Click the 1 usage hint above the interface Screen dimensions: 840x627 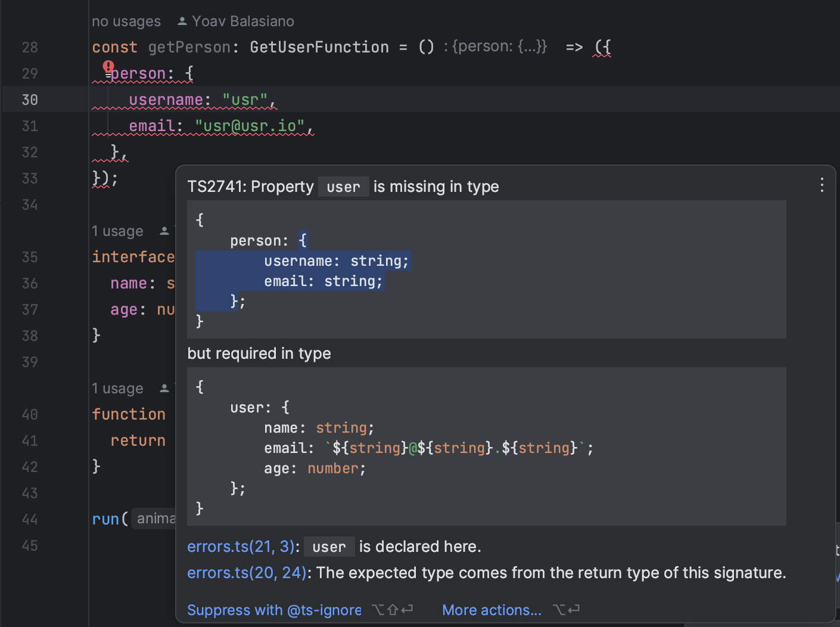(x=117, y=231)
